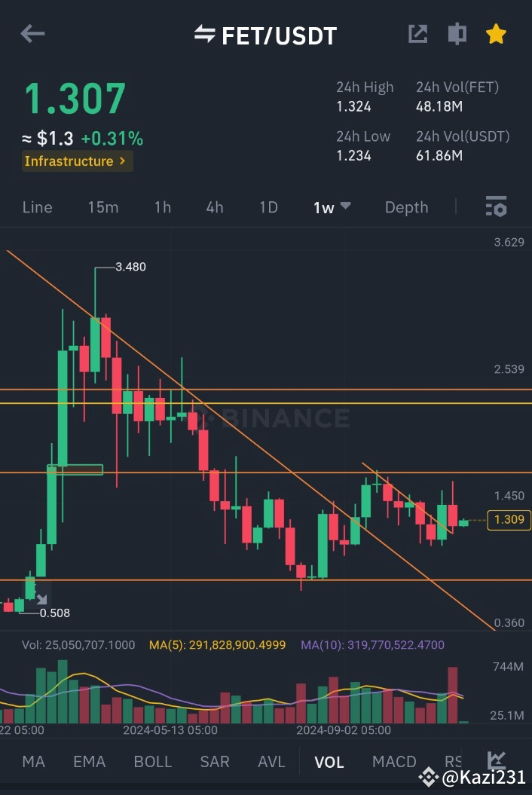The image size is (532, 795).
Task: Toggle the favorite star for FET/USDT
Action: click(x=496, y=34)
